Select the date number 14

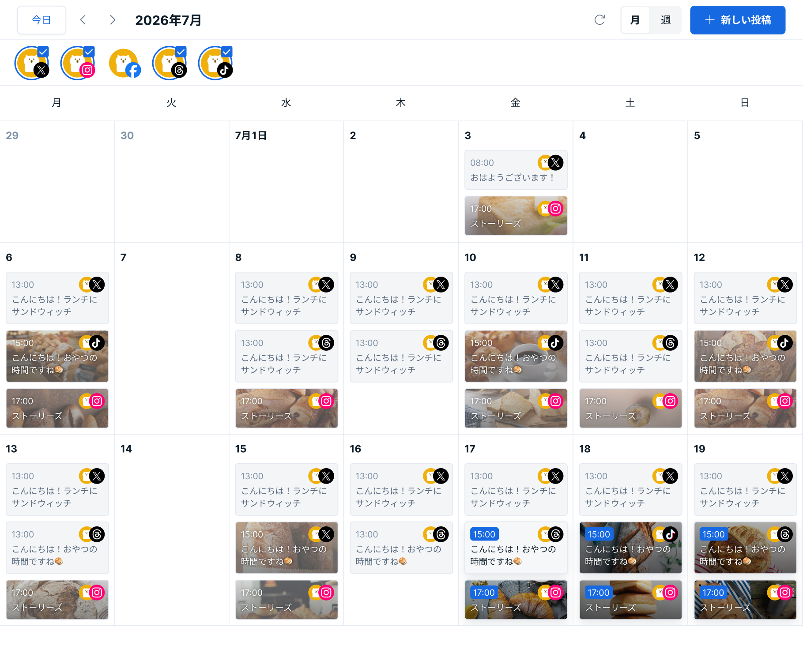point(126,449)
